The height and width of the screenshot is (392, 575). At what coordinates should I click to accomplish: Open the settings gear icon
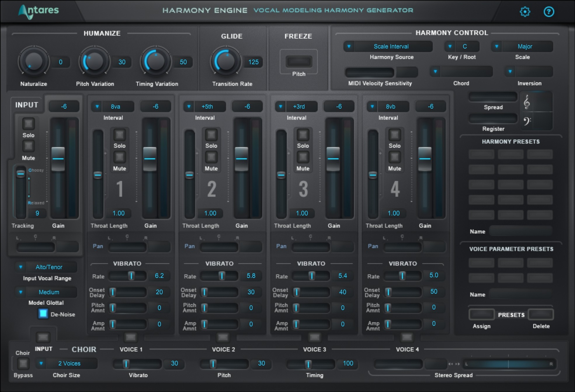tap(525, 12)
